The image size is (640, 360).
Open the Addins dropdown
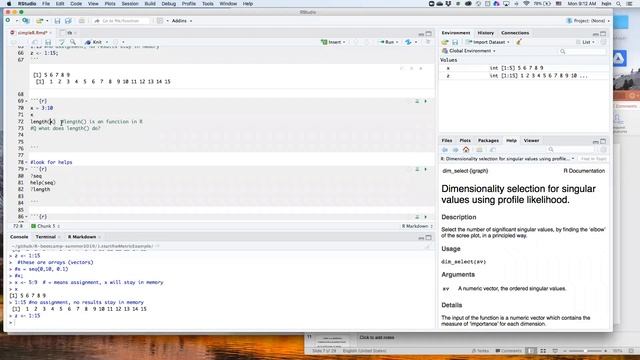(182, 20)
